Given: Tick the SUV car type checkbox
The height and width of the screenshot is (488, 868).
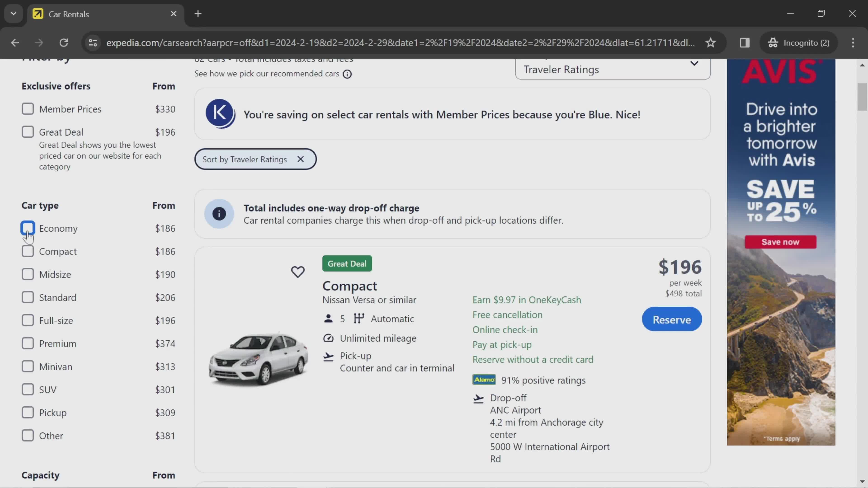Looking at the screenshot, I should coord(28,389).
